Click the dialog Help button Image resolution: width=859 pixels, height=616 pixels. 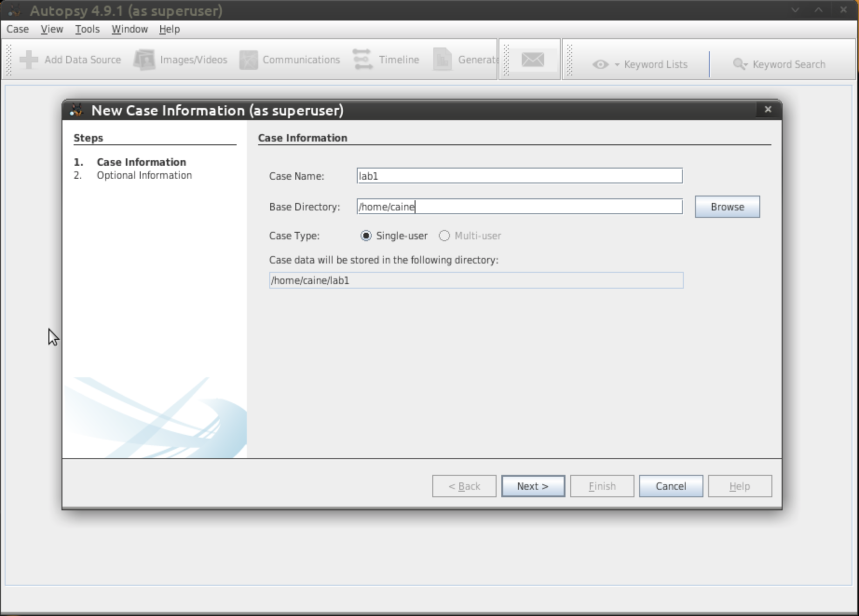pyautogui.click(x=740, y=486)
